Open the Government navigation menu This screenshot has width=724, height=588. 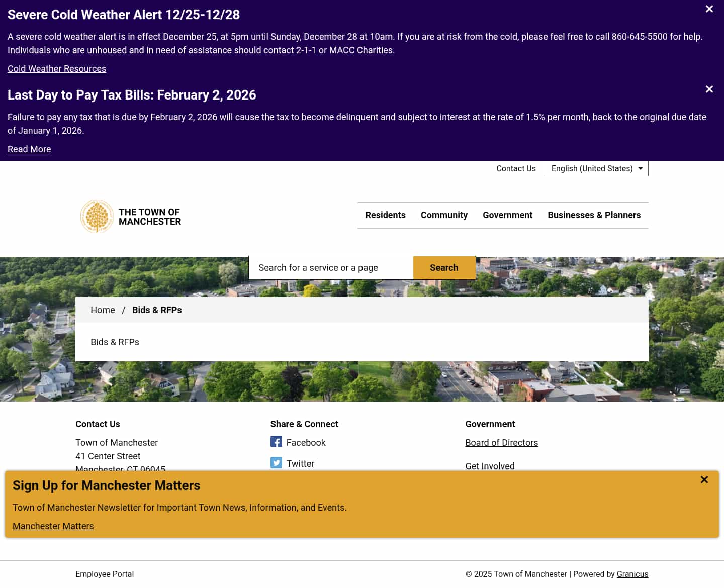click(x=507, y=215)
